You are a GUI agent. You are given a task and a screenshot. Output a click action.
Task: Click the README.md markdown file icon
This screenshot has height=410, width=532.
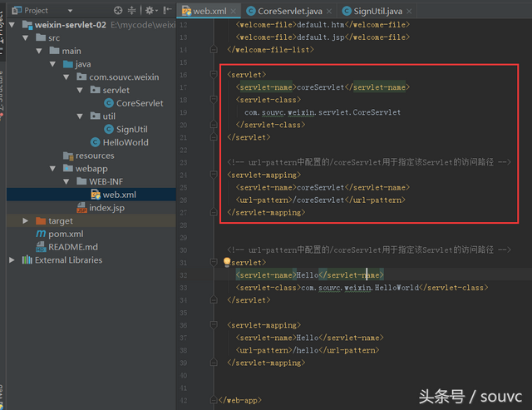point(41,247)
